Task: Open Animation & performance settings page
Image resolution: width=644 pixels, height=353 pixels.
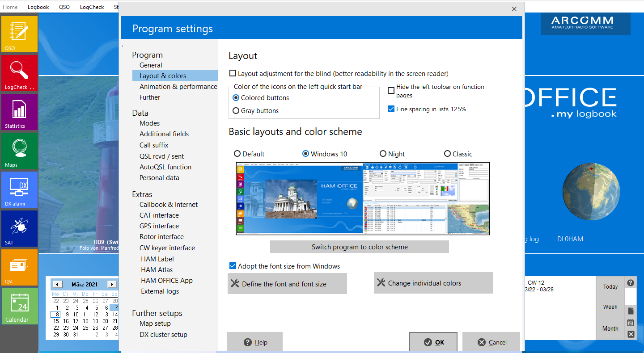Action: coord(178,87)
